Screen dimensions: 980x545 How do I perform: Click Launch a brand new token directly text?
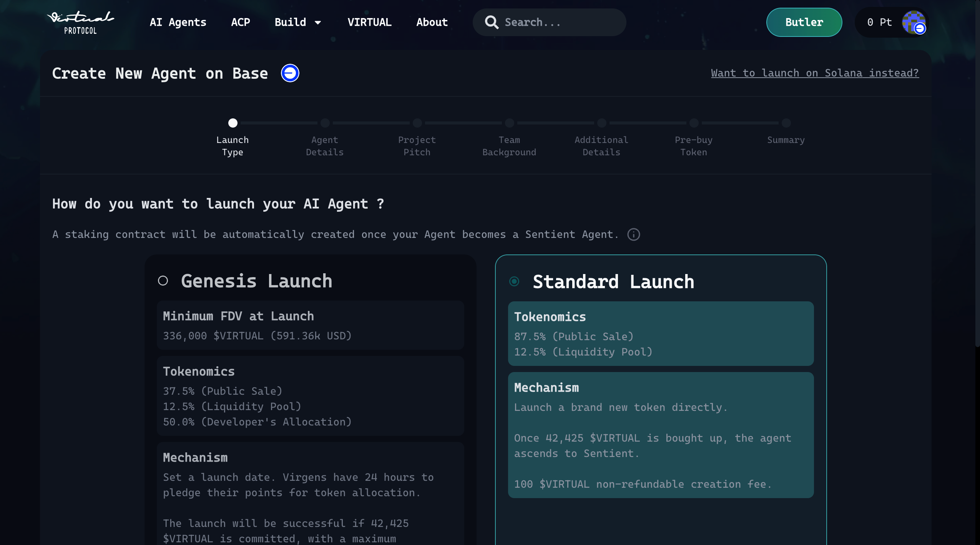pyautogui.click(x=621, y=407)
